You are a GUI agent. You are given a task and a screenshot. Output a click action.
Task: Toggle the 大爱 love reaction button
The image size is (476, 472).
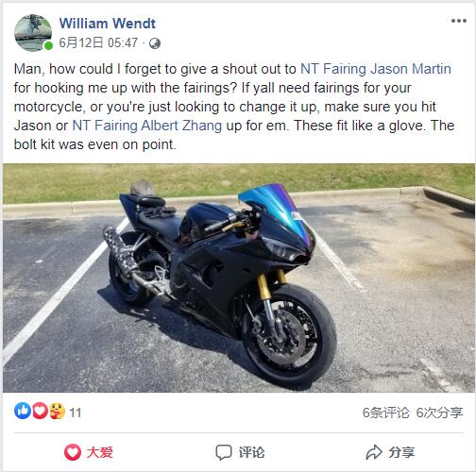[89, 452]
